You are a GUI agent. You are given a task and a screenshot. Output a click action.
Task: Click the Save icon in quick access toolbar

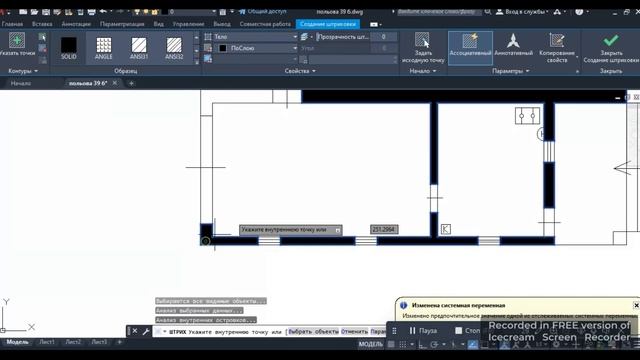(x=46, y=12)
